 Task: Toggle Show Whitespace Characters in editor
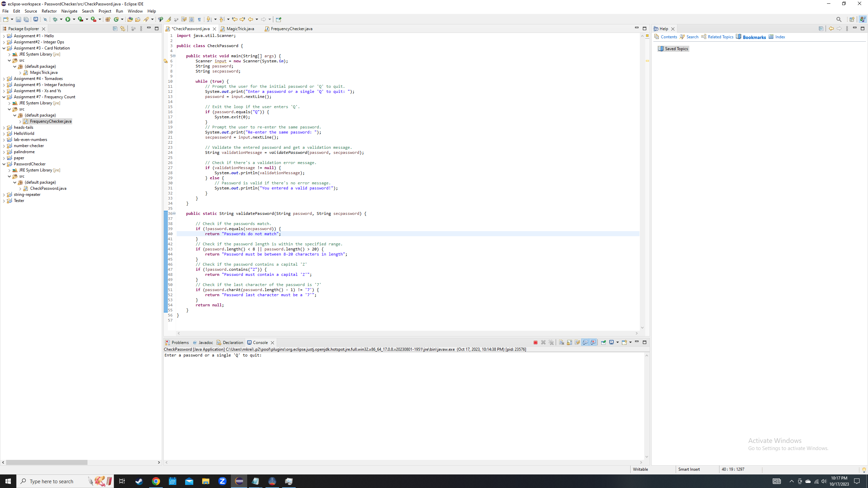click(x=199, y=19)
